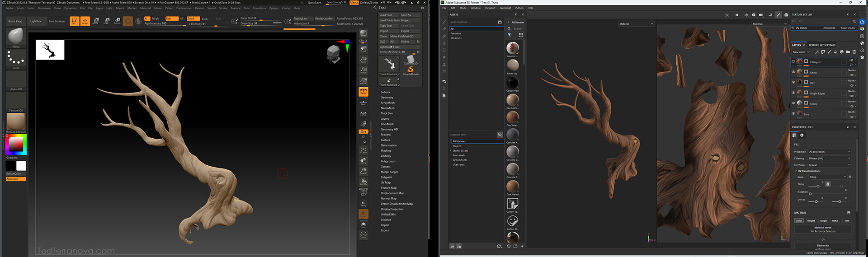868x257 pixels.
Task: Open the Base color channel dropdown in Layers
Action: click(x=801, y=52)
